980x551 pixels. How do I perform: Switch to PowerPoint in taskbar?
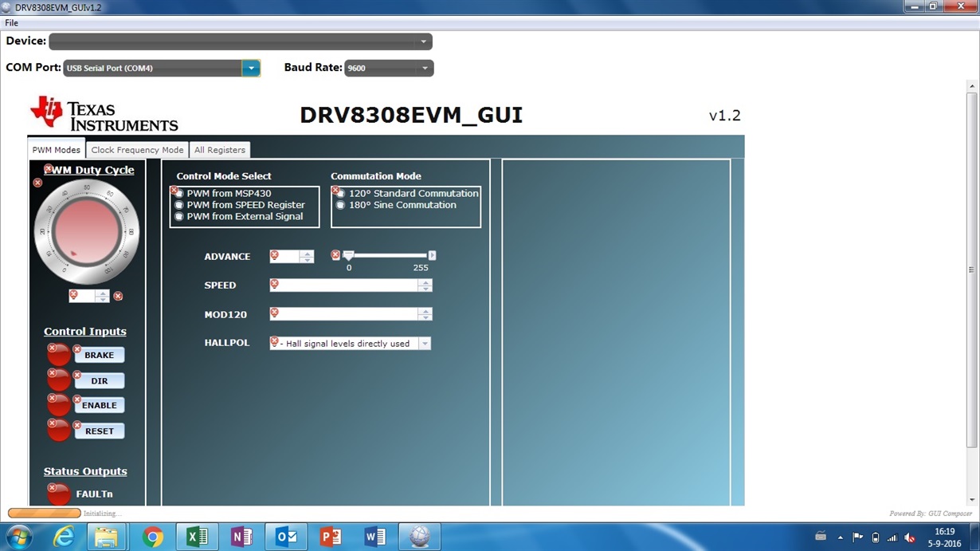[x=331, y=537]
